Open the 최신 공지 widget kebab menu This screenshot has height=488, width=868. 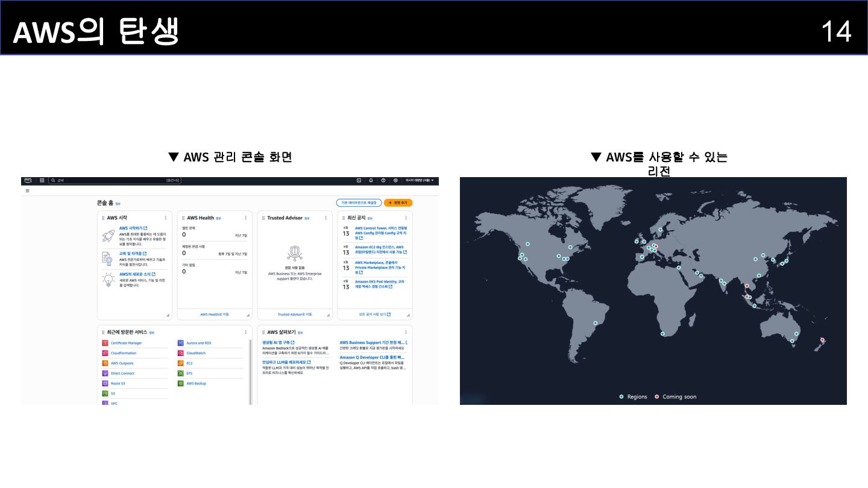[406, 218]
